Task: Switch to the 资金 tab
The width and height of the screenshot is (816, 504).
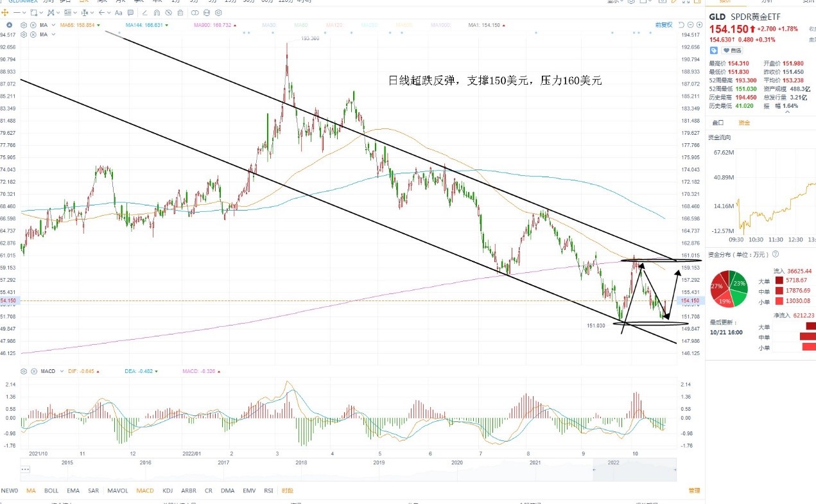Action: tap(745, 123)
